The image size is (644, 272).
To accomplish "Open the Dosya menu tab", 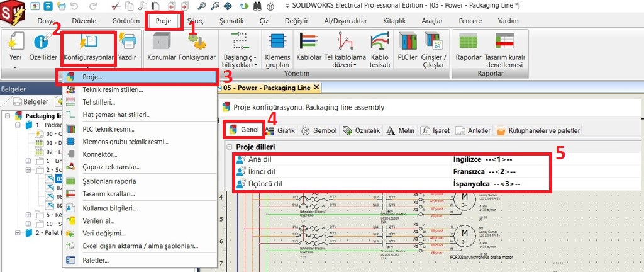I will pyautogui.click(x=47, y=21).
